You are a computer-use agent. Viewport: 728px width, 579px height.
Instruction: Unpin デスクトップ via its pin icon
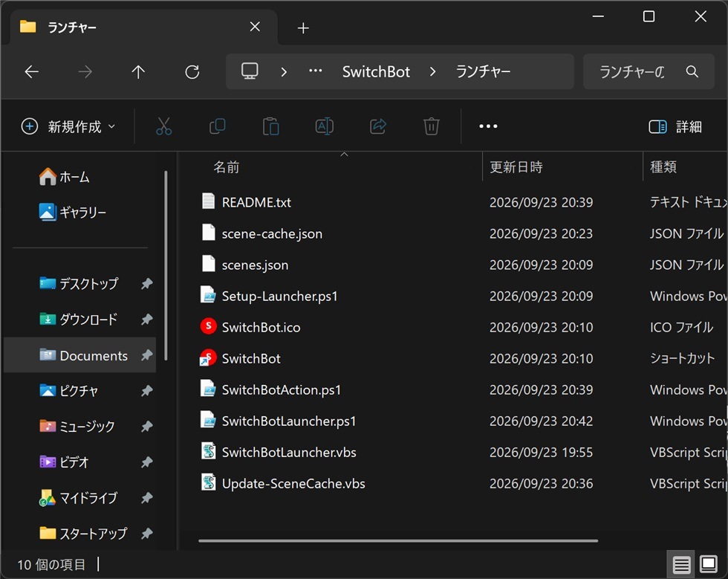147,283
